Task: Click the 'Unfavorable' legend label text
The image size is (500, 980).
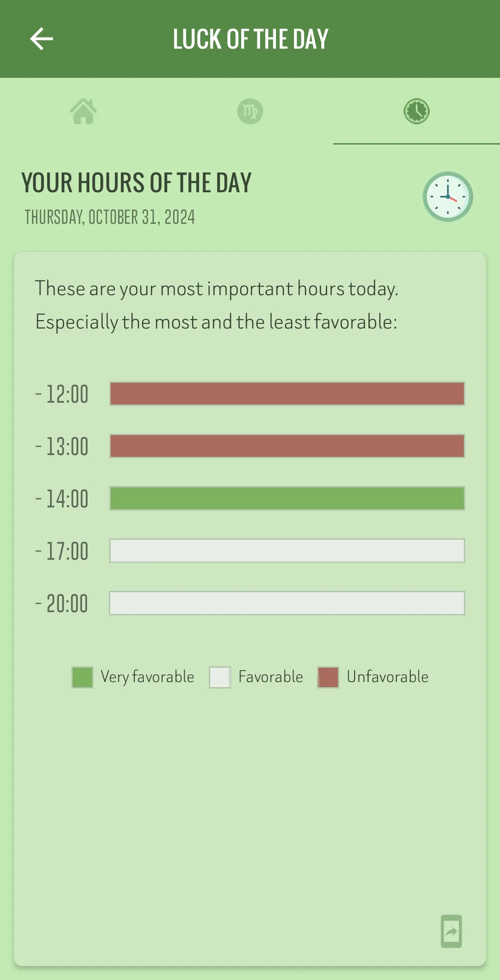Action: [387, 677]
